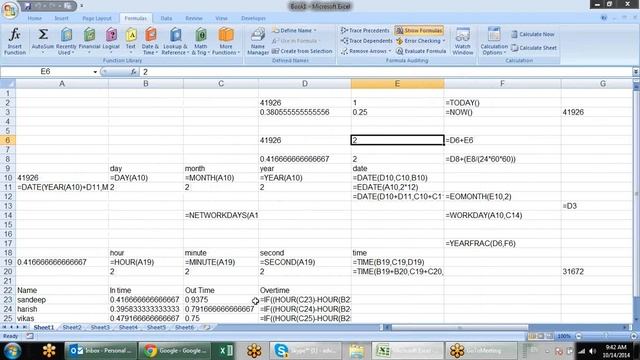The height and width of the screenshot is (360, 640).
Task: Click Evaluate Formula
Action: [421, 51]
